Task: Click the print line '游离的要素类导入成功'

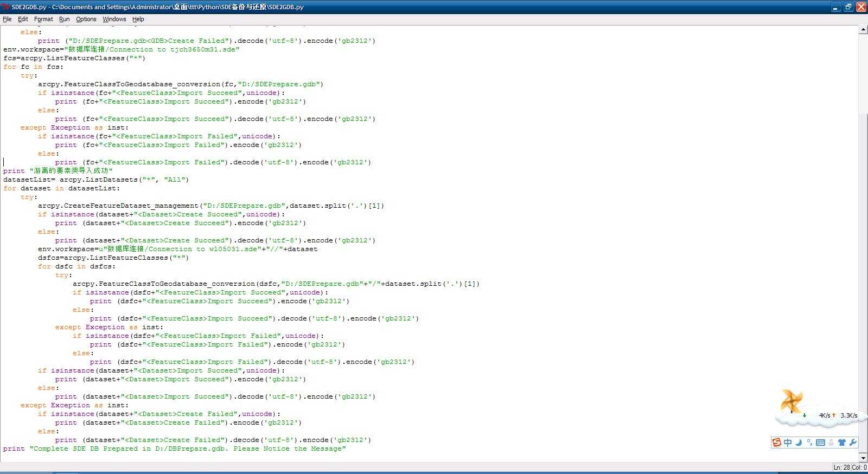Action: tap(58, 171)
